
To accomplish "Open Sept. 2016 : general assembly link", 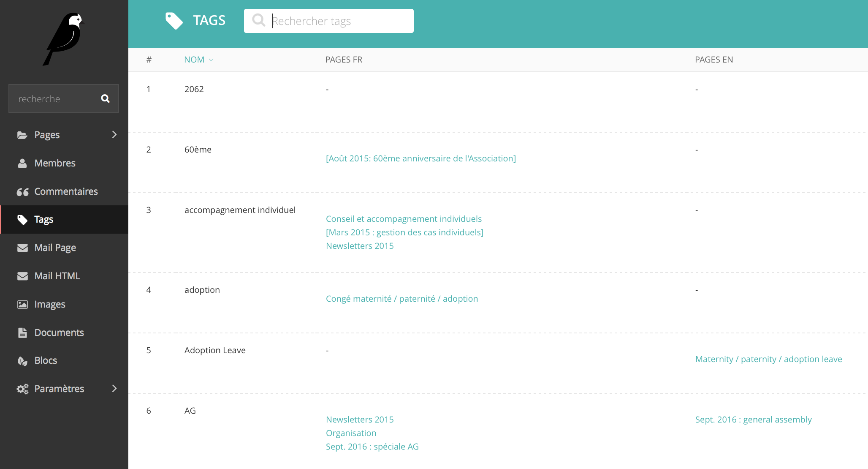I will pyautogui.click(x=753, y=420).
